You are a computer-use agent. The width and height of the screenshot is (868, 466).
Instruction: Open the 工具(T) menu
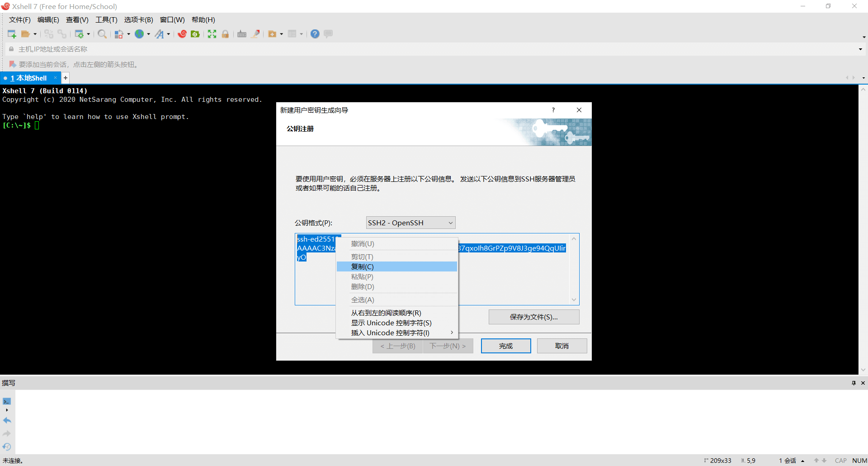point(106,20)
